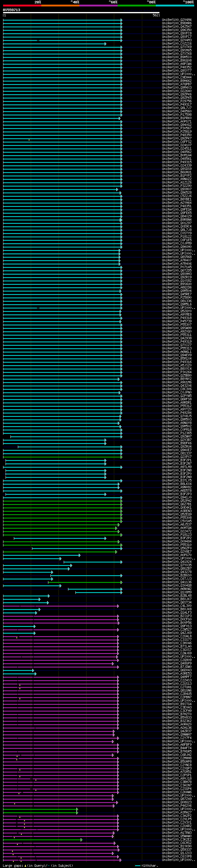Click entry UniRef100_Q52PH2
This screenshot has height=868, width=197.
(x=177, y=501)
